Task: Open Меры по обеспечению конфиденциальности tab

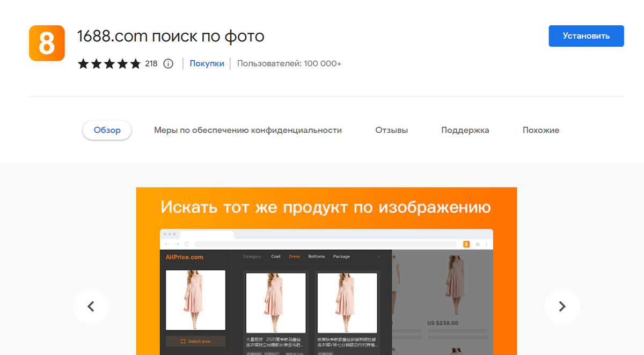Action: tap(248, 130)
